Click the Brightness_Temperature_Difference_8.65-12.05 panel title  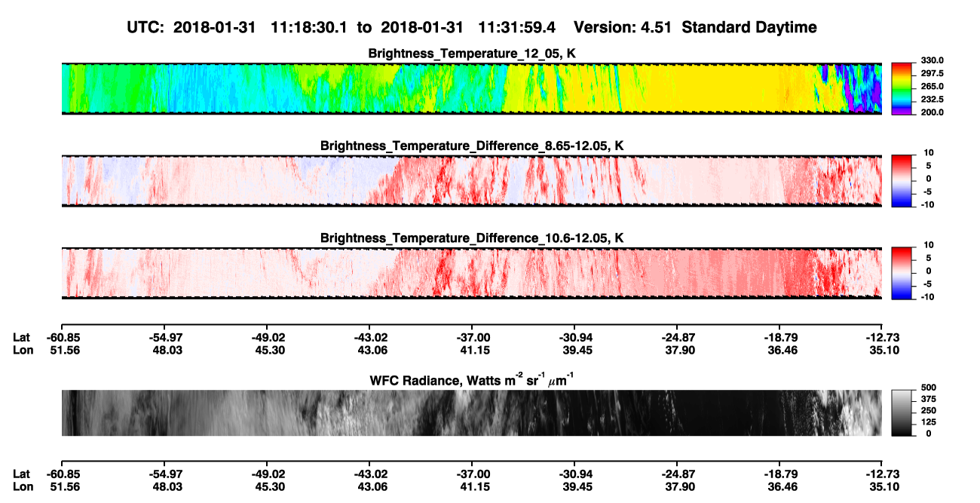pos(472,146)
